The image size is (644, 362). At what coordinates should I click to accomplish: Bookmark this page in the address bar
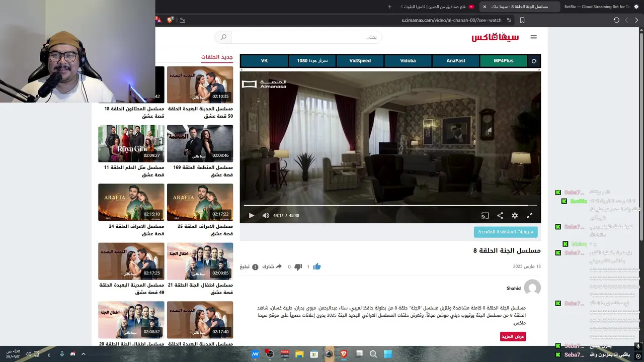(522, 20)
